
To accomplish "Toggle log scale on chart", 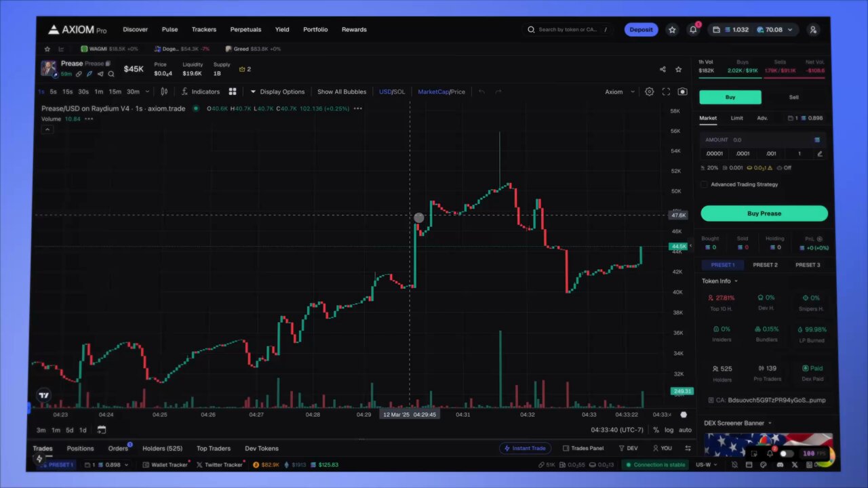I will pyautogui.click(x=669, y=430).
